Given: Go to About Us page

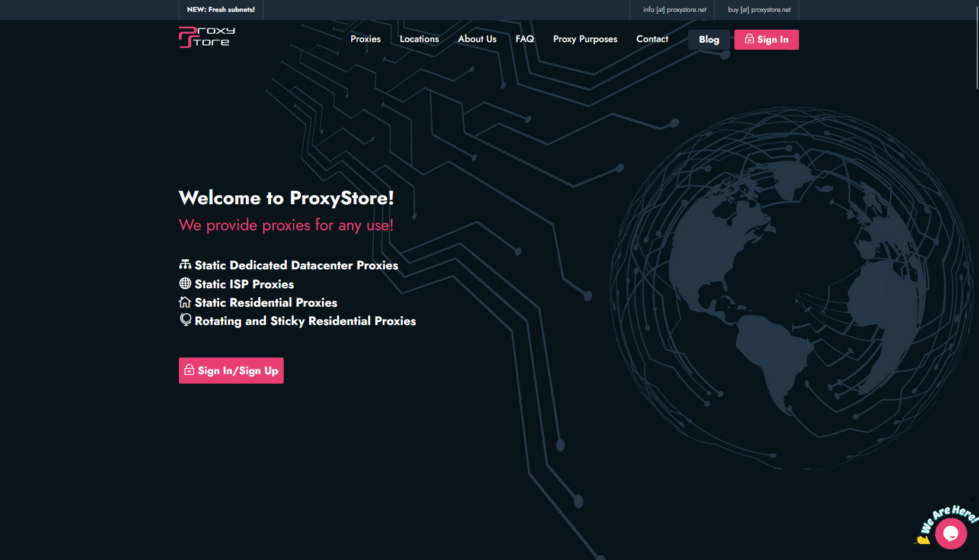Looking at the screenshot, I should pyautogui.click(x=477, y=39).
